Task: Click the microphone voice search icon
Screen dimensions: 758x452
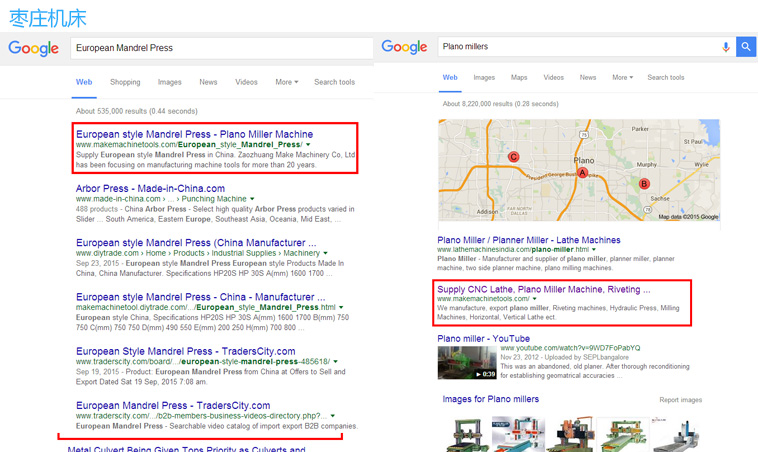Action: [726, 47]
